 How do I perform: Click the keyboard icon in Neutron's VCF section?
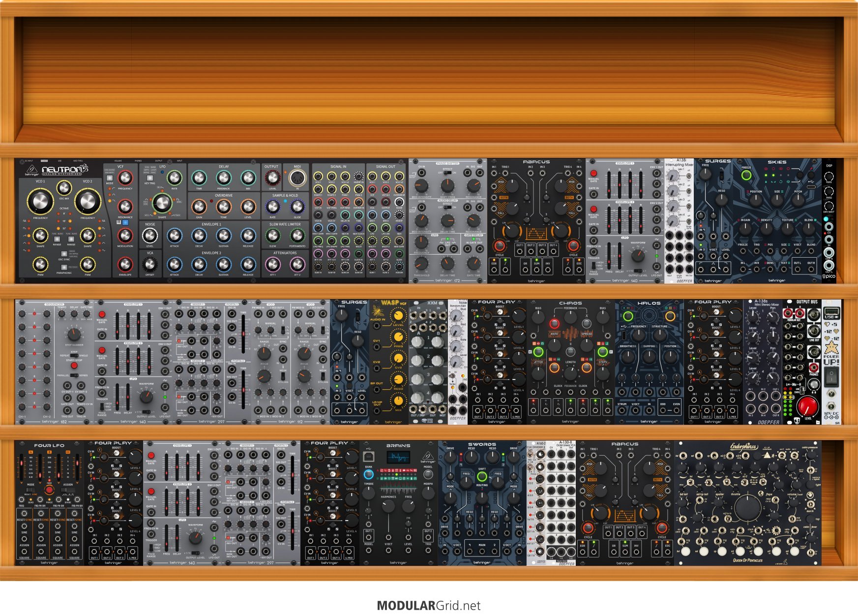[x=118, y=223]
